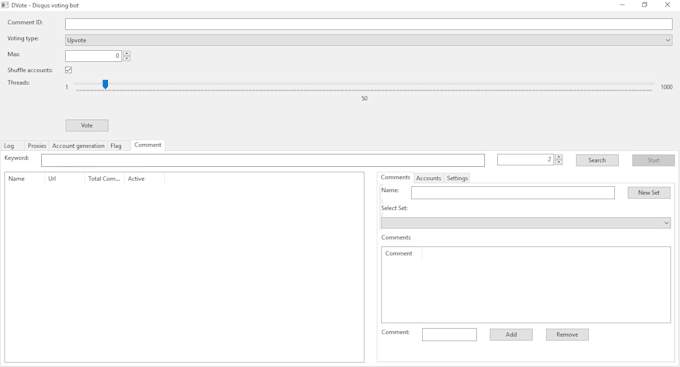Switch to the Accounts sub-tab
This screenshot has width=680, height=367.
coord(428,178)
